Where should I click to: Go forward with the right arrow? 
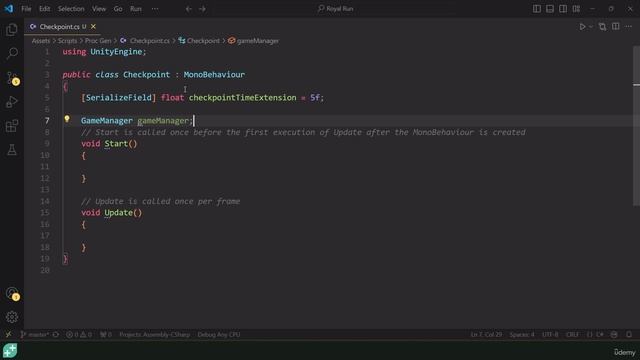click(202, 9)
